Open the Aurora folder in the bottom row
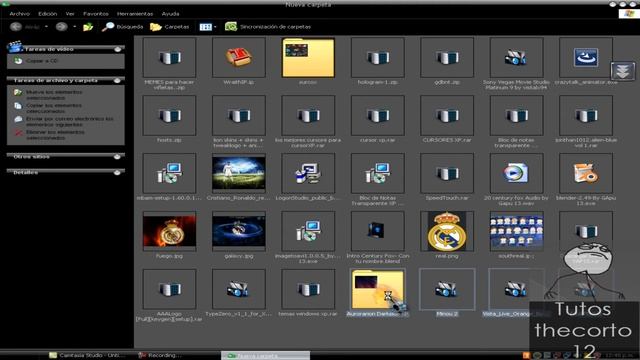Viewport: 640px width, 360px height. [378, 289]
